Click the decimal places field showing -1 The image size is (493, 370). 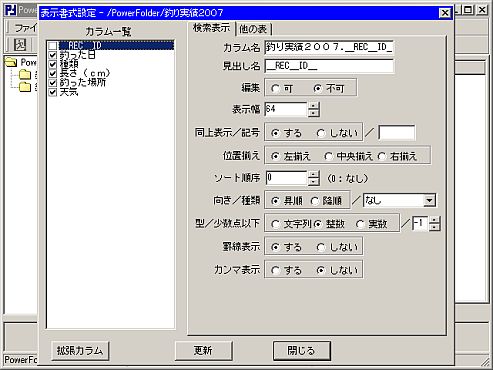pos(421,224)
